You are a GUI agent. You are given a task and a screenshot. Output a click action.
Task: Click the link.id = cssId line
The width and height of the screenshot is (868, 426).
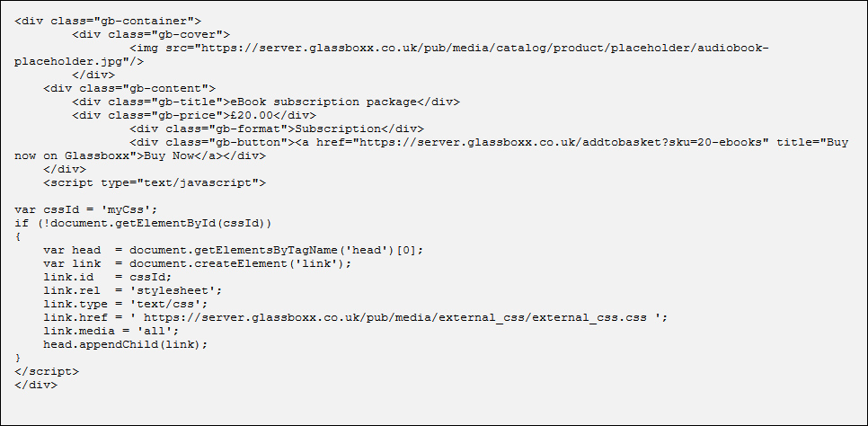[x=107, y=277]
